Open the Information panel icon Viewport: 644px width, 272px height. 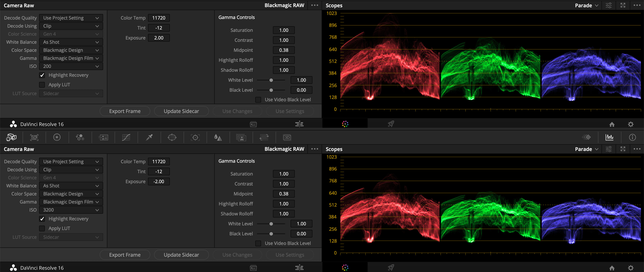coord(632,137)
